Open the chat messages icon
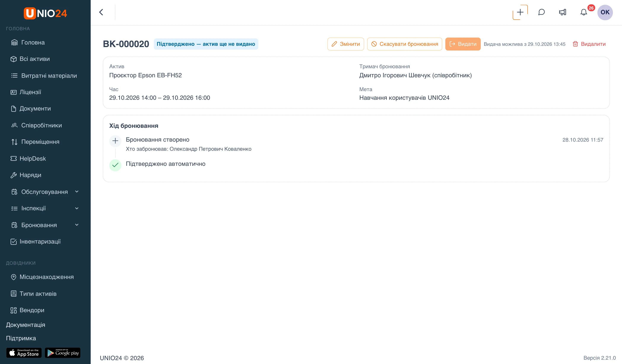 click(x=541, y=12)
